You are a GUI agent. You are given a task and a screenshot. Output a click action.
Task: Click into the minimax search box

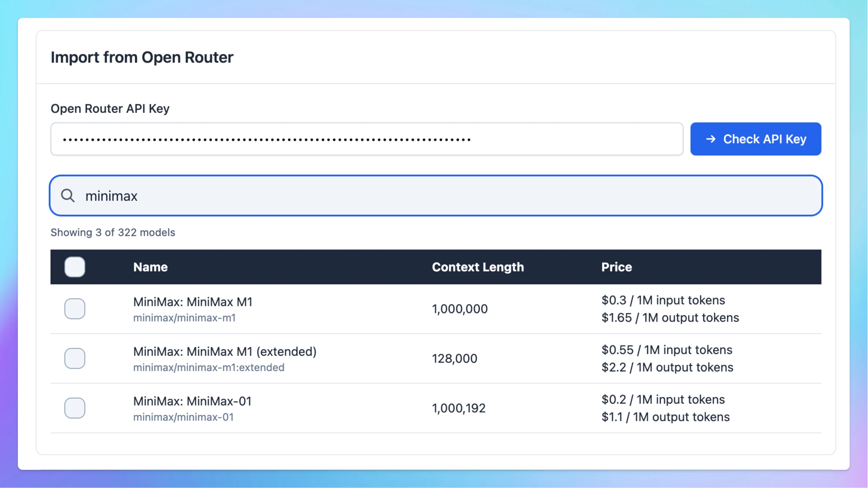point(436,196)
